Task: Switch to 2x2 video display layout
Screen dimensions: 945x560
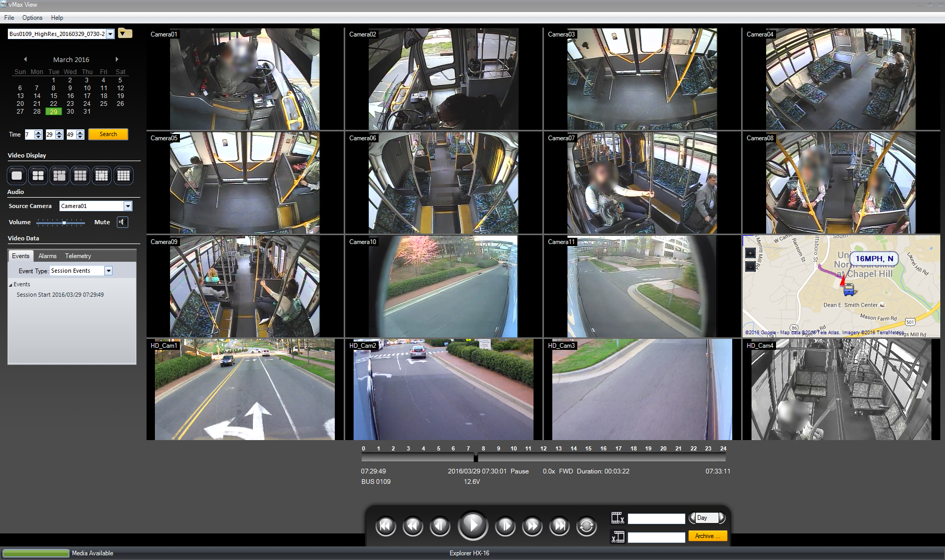Action: click(x=38, y=175)
